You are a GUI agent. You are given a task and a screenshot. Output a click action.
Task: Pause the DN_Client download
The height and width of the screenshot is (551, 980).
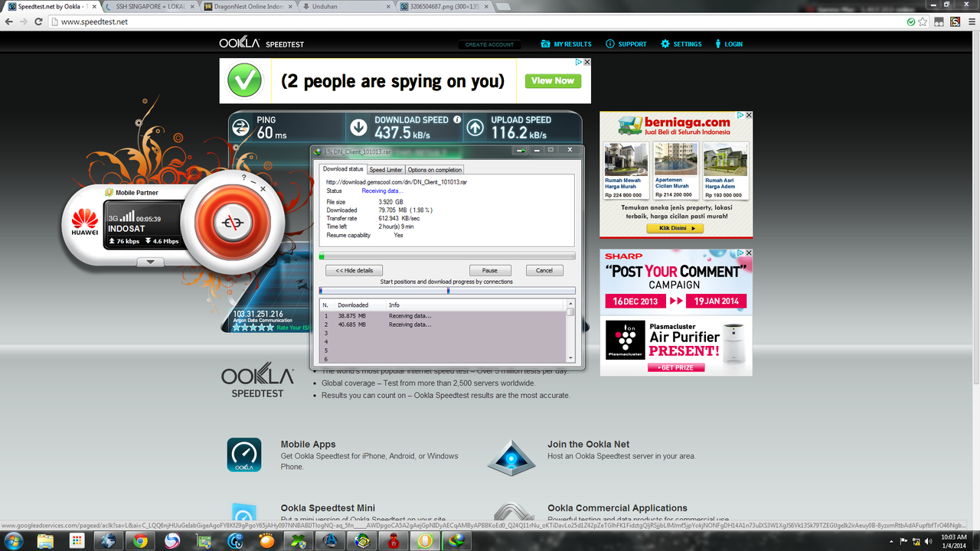pos(490,270)
